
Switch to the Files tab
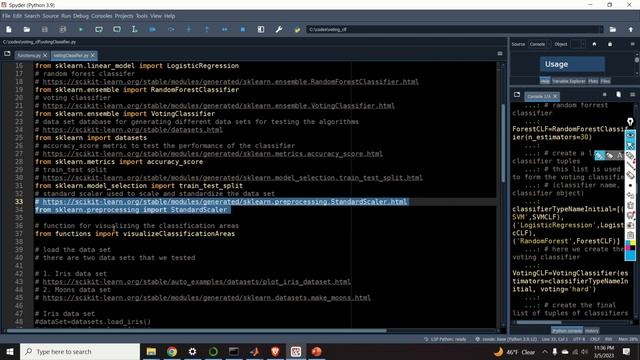coord(605,81)
